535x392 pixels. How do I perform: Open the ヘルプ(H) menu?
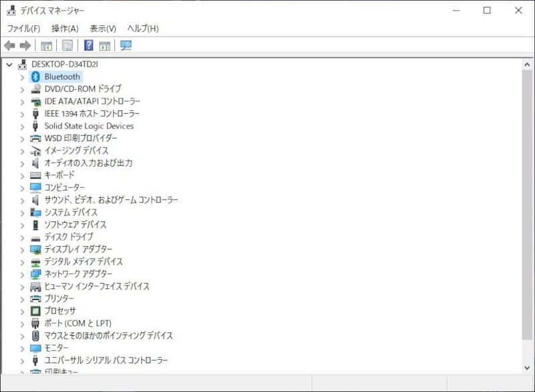143,29
